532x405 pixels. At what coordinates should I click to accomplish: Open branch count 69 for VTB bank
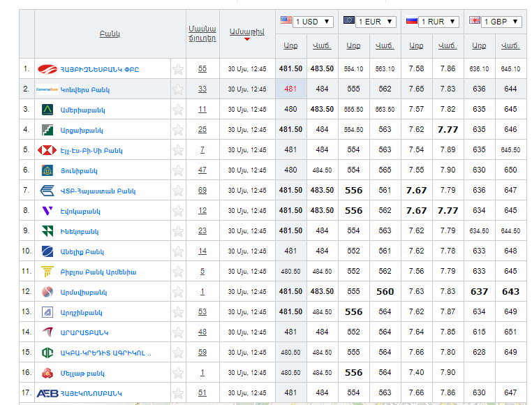(x=202, y=190)
